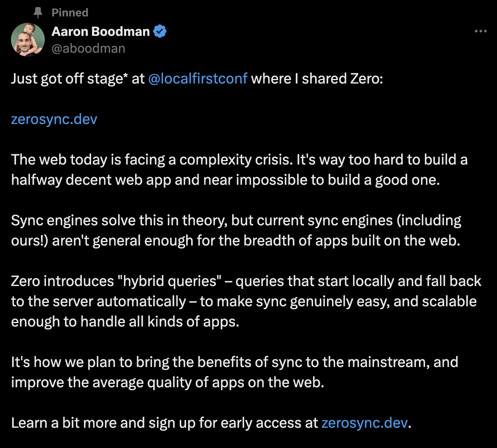The width and height of the screenshot is (497, 448).
Task: Click the "ours!) aren't general enough" line
Action: [x=235, y=241]
